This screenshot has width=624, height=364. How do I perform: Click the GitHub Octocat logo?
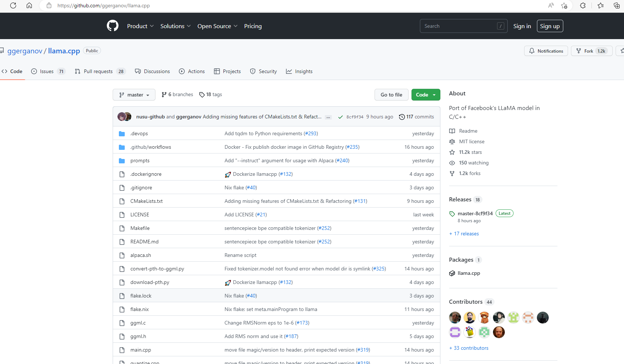pos(113,26)
